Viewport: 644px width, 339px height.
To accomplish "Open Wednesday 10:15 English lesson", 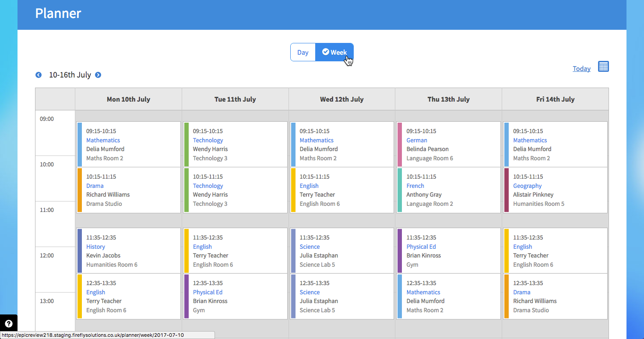I will (309, 186).
